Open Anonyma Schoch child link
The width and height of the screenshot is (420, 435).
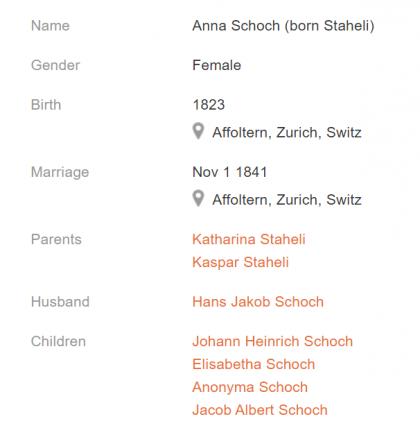click(x=250, y=387)
